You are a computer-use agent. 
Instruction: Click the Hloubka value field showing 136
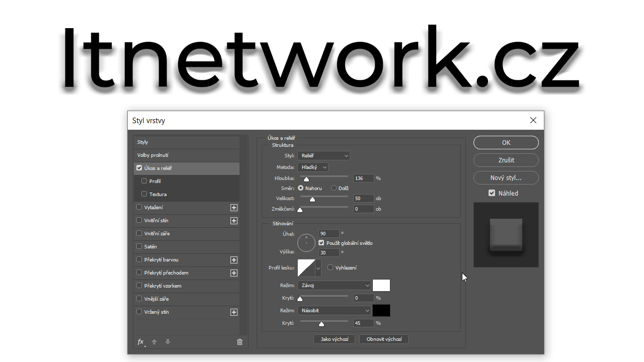tap(364, 178)
